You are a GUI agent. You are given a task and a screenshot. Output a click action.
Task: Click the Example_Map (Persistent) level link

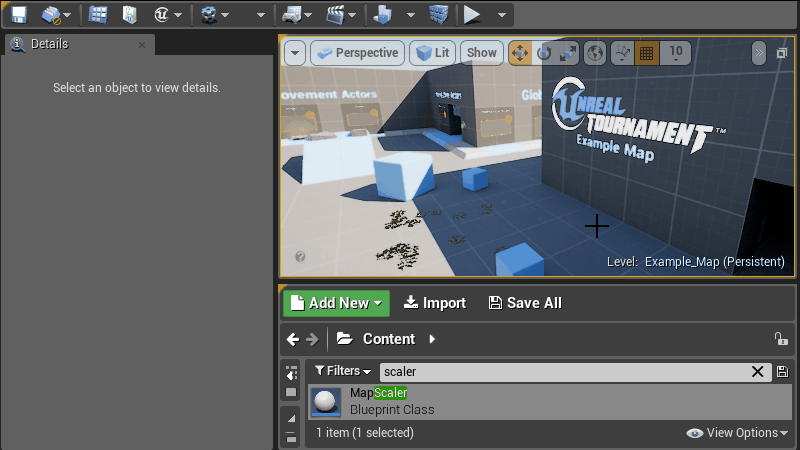coord(714,262)
